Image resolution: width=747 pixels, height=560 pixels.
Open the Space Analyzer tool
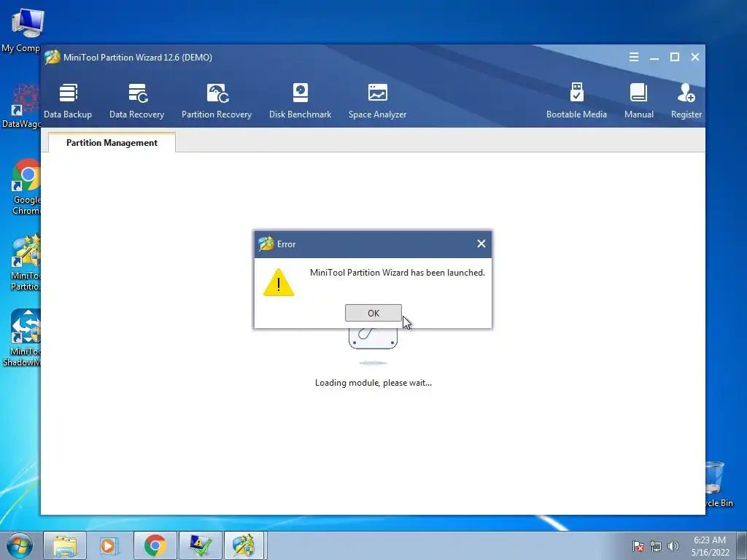(x=377, y=101)
